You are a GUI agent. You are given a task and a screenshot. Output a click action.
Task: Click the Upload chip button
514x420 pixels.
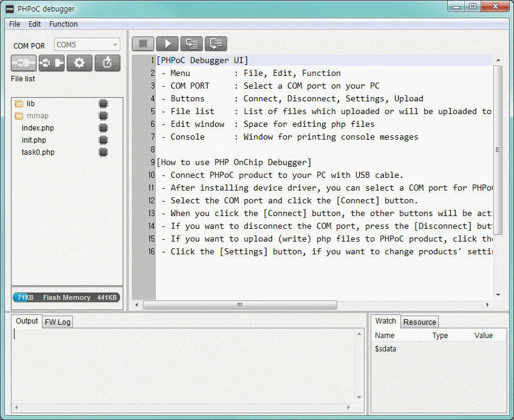pos(107,63)
